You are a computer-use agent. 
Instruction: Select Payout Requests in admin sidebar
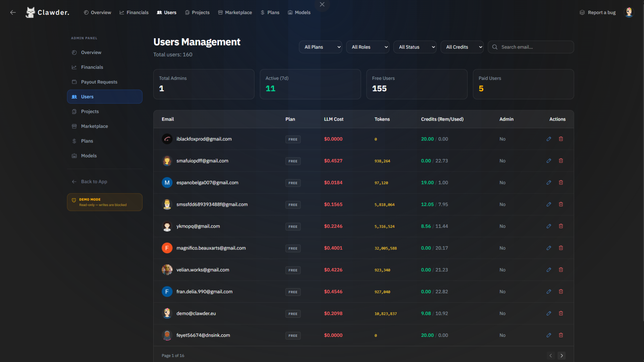(x=105, y=82)
